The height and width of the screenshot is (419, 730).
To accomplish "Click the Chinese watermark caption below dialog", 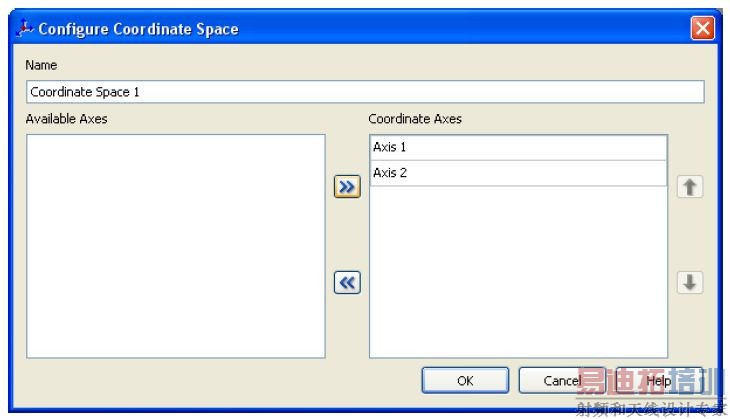I will coord(650,409).
